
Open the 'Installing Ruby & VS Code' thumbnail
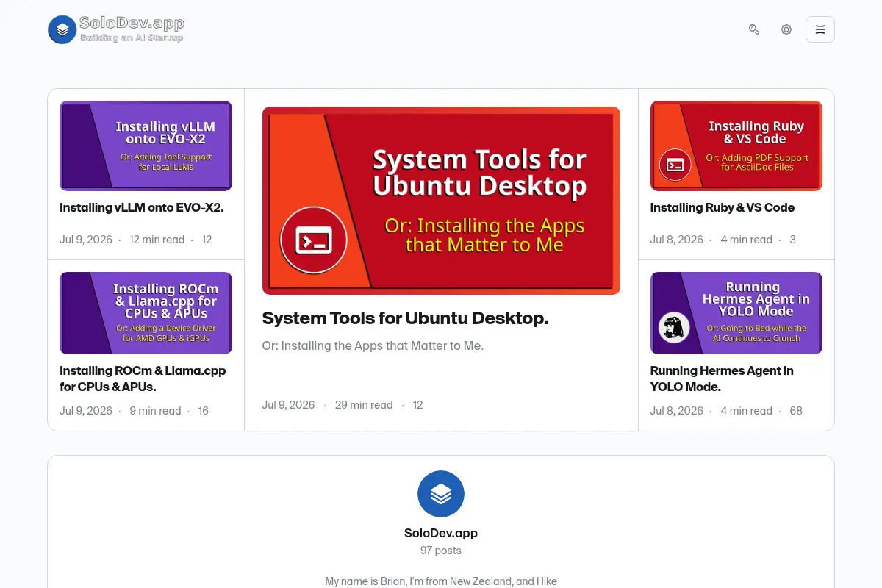(736, 146)
